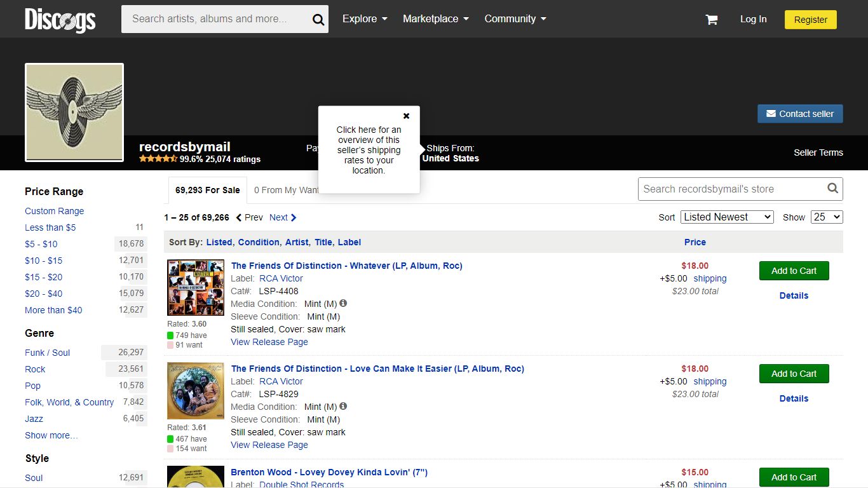Click the store search magnifier icon

[x=832, y=188]
